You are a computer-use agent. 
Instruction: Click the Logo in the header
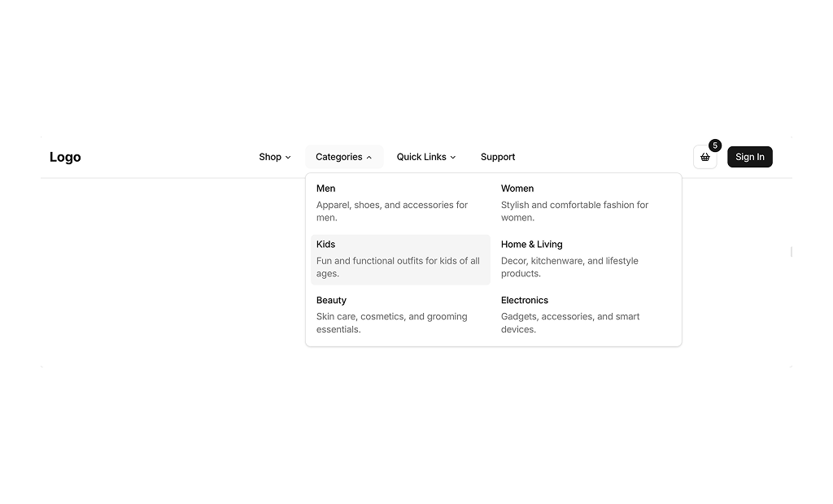pyautogui.click(x=65, y=157)
